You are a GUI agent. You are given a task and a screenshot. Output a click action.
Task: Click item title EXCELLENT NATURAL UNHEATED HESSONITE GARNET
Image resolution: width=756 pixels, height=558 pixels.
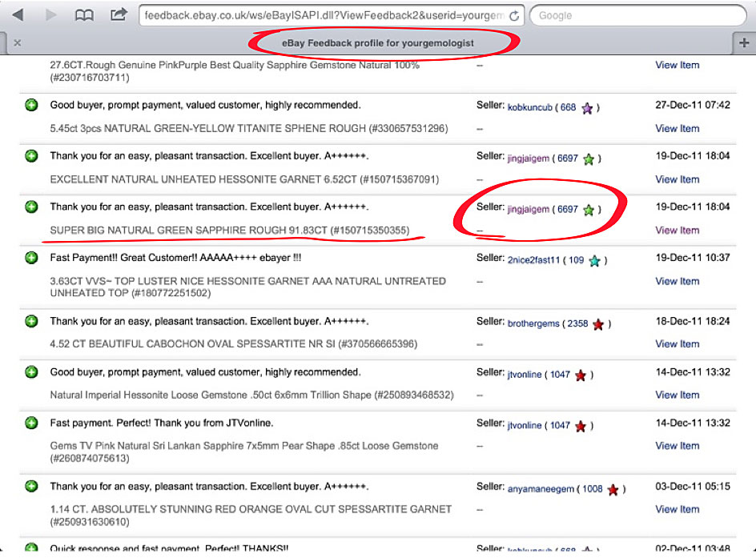[244, 180]
